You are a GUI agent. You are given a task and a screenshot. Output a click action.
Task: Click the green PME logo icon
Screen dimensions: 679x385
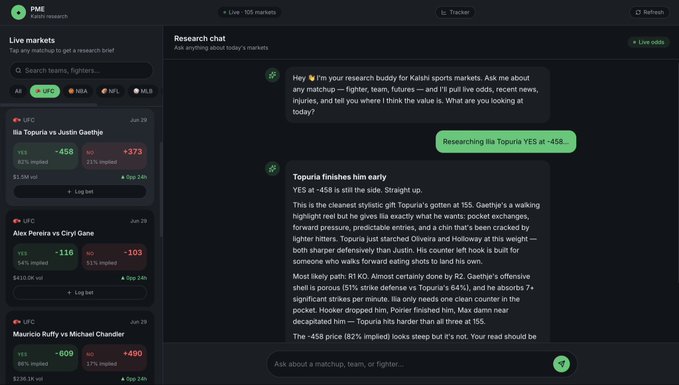[x=19, y=13]
